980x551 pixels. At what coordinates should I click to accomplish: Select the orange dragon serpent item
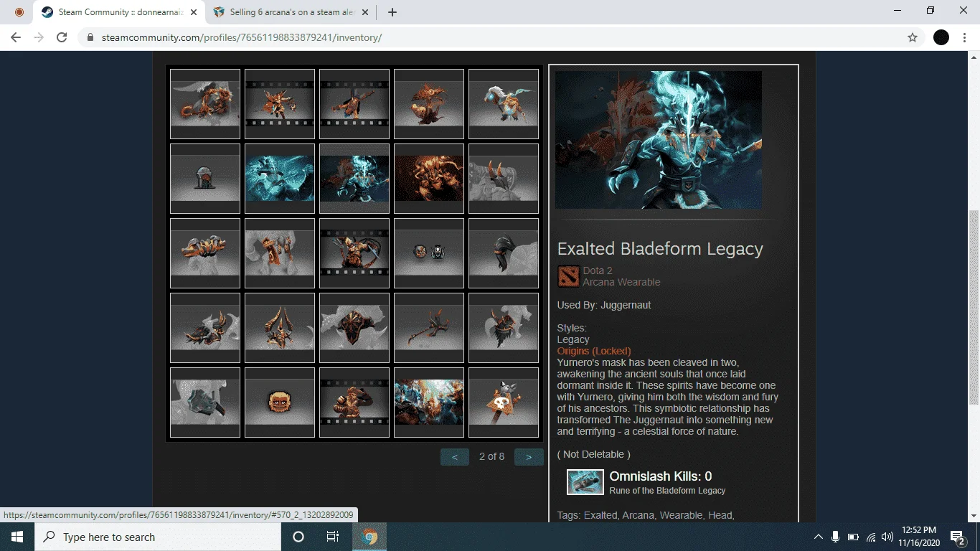[205, 104]
